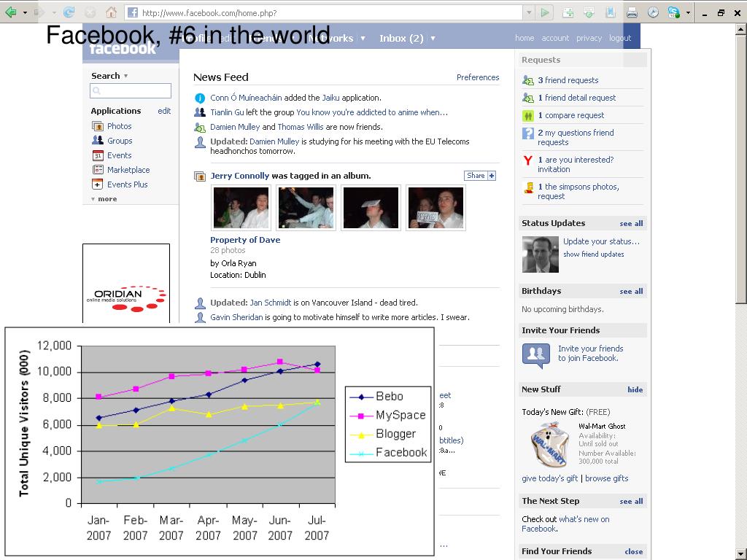
Task: Open the privacy link in header
Action: pyautogui.click(x=589, y=38)
